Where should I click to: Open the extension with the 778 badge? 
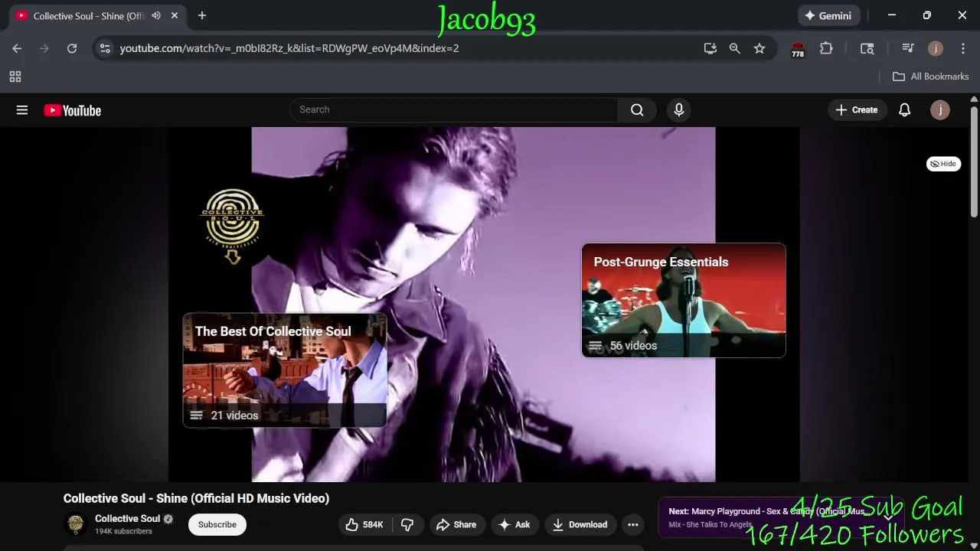point(798,49)
